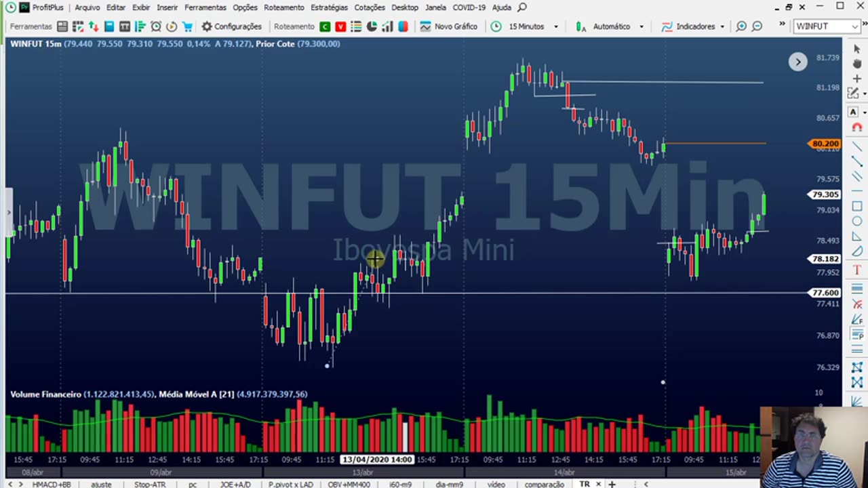Click the green C routing button
Viewport: 868px width, 488px height.
click(325, 26)
